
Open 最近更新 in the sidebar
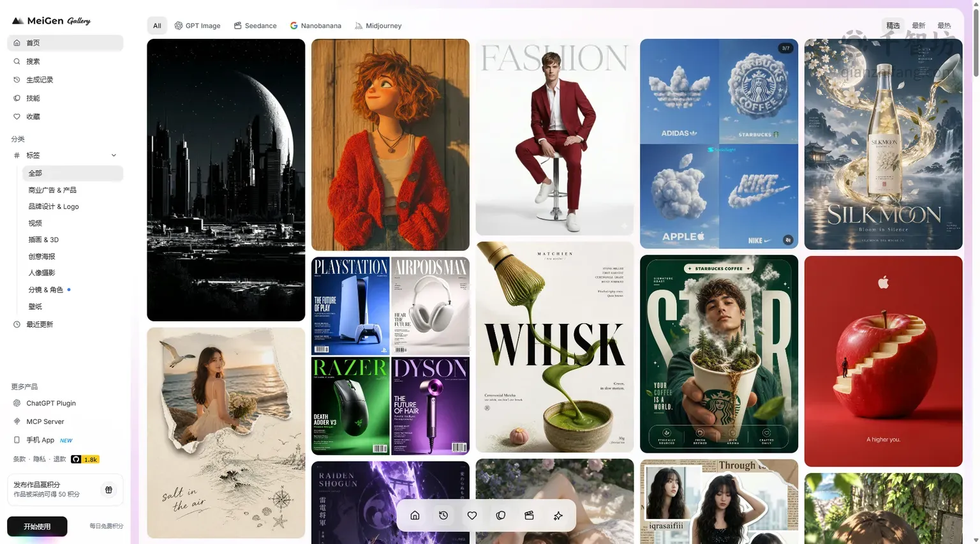[x=65, y=324]
